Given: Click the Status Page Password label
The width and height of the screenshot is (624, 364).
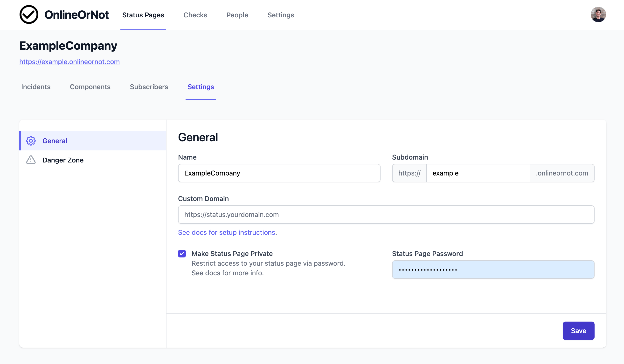Looking at the screenshot, I should click(427, 253).
